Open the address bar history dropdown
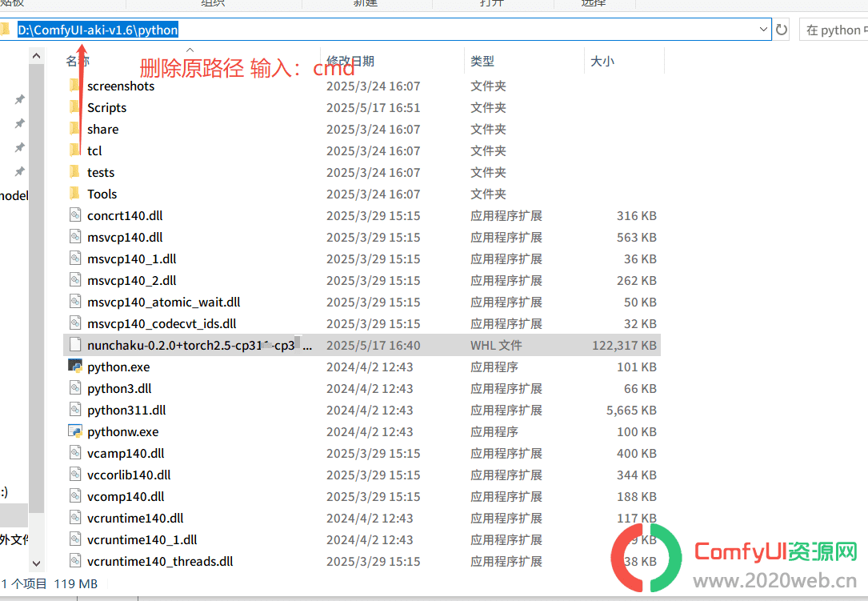Screen dimensions: 868x601 point(763,30)
